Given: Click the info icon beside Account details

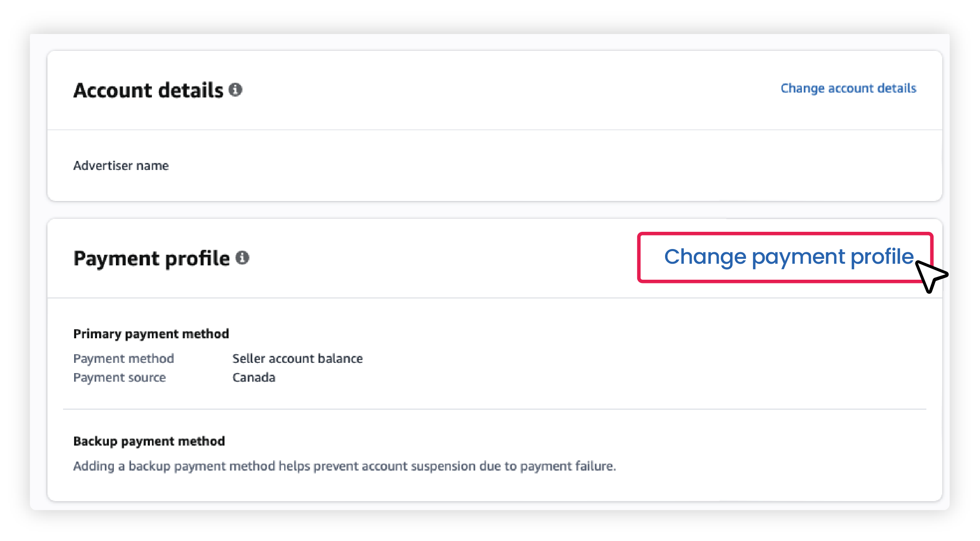Looking at the screenshot, I should [235, 89].
